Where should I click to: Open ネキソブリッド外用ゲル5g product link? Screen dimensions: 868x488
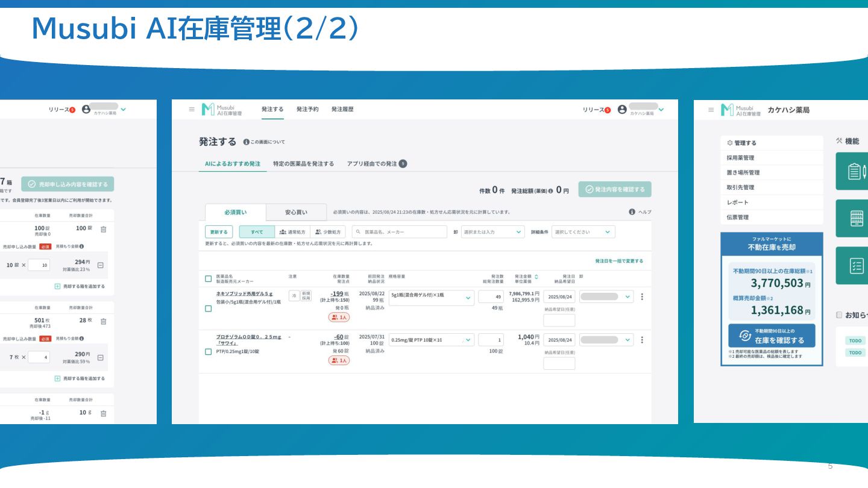[245, 293]
